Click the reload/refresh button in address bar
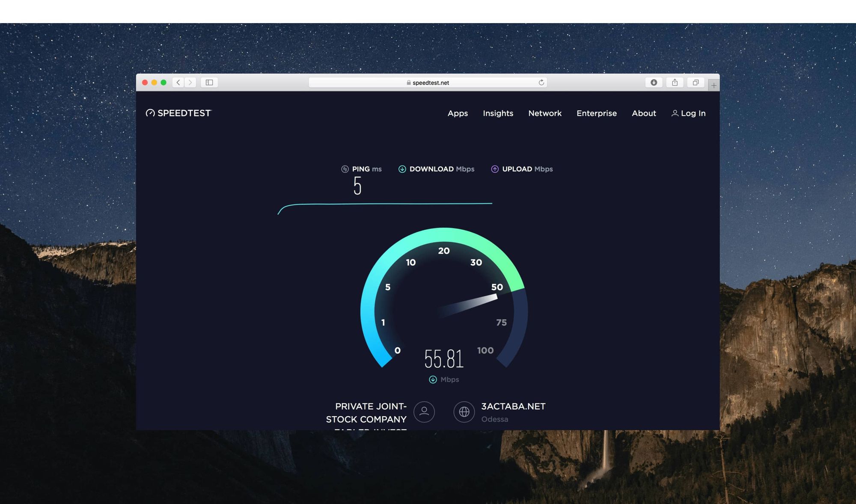 point(541,82)
